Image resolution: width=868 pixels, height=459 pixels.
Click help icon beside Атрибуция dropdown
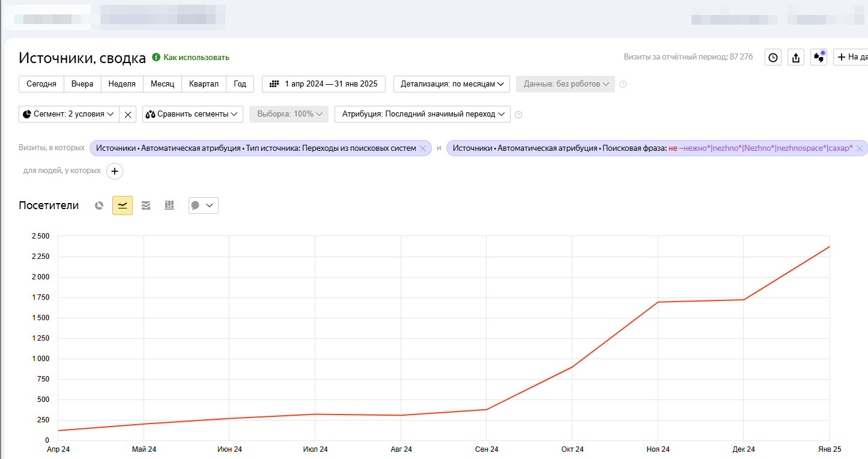[x=518, y=115]
